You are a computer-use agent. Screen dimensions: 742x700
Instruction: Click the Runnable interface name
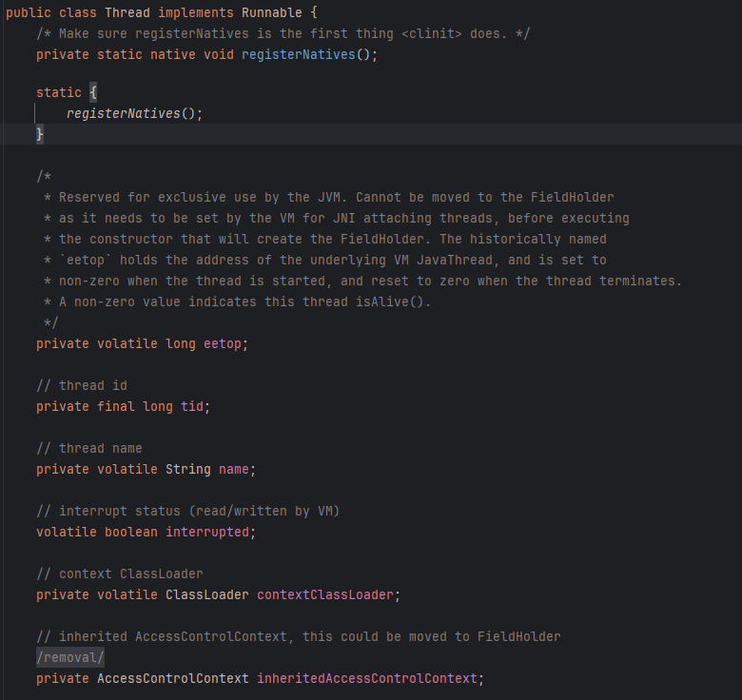(272, 12)
